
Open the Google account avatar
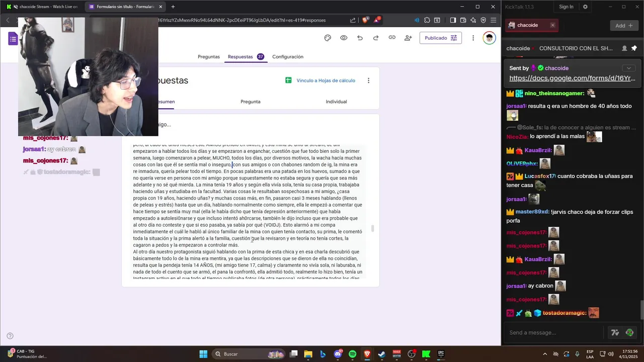coord(489,38)
